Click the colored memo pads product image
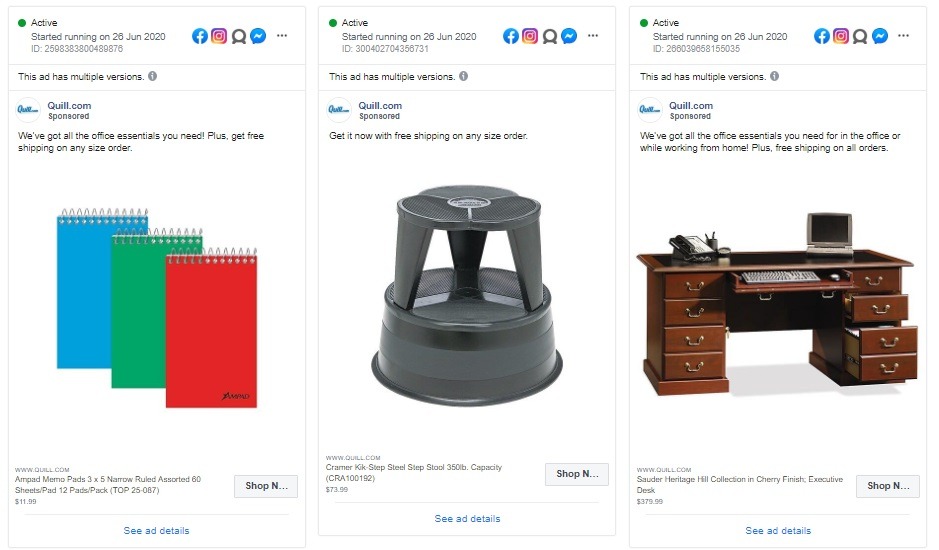This screenshot has width=939, height=550. point(157,308)
